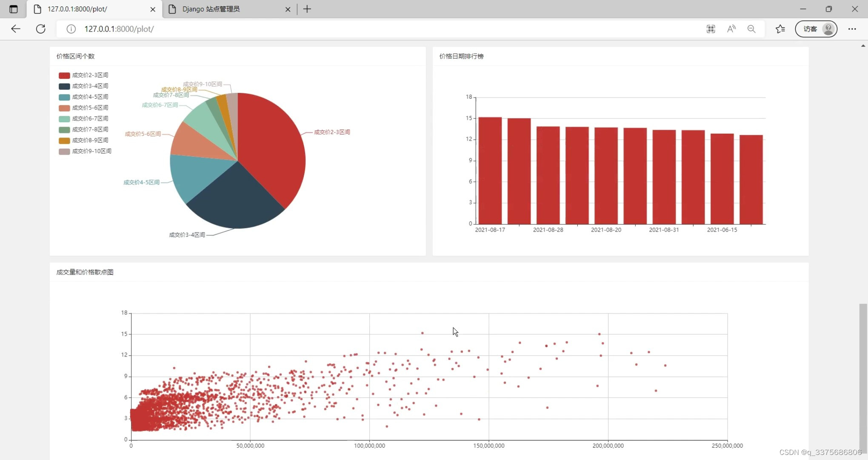Image resolution: width=868 pixels, height=460 pixels.
Task: Close the Django 站点管理员 tab
Action: tap(288, 9)
